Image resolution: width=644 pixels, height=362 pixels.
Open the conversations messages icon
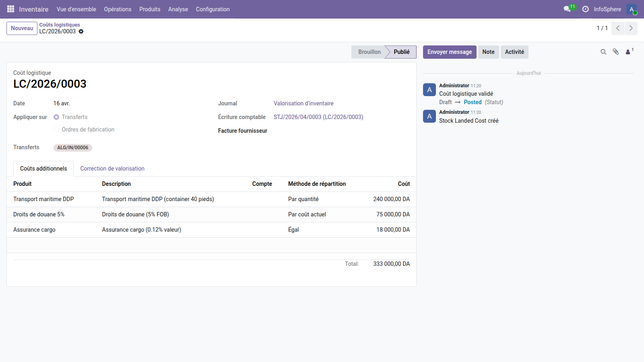pyautogui.click(x=567, y=9)
